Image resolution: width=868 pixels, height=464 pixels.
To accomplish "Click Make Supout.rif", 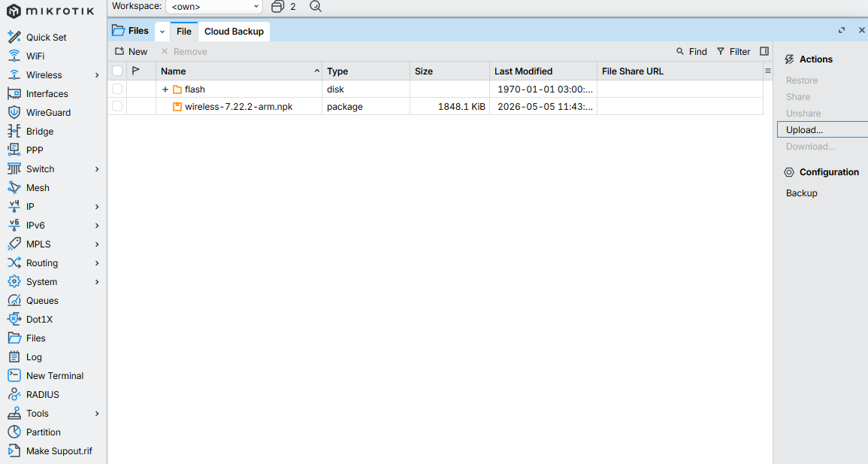I will coord(50,451).
